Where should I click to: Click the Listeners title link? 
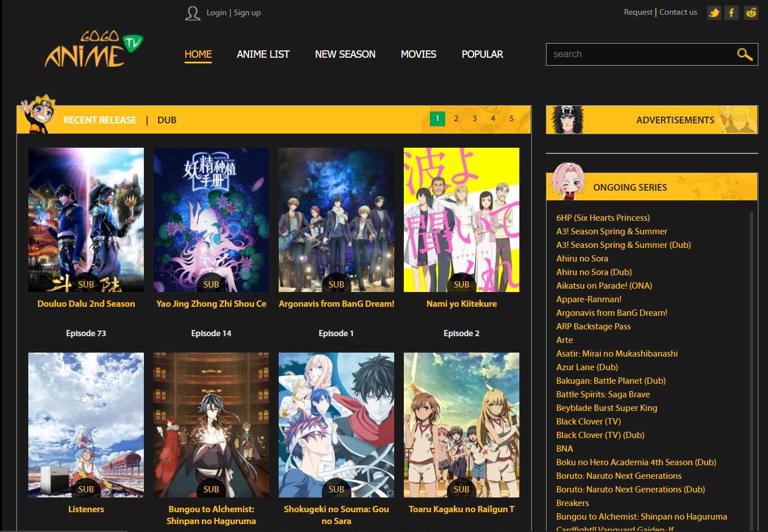pos(86,509)
